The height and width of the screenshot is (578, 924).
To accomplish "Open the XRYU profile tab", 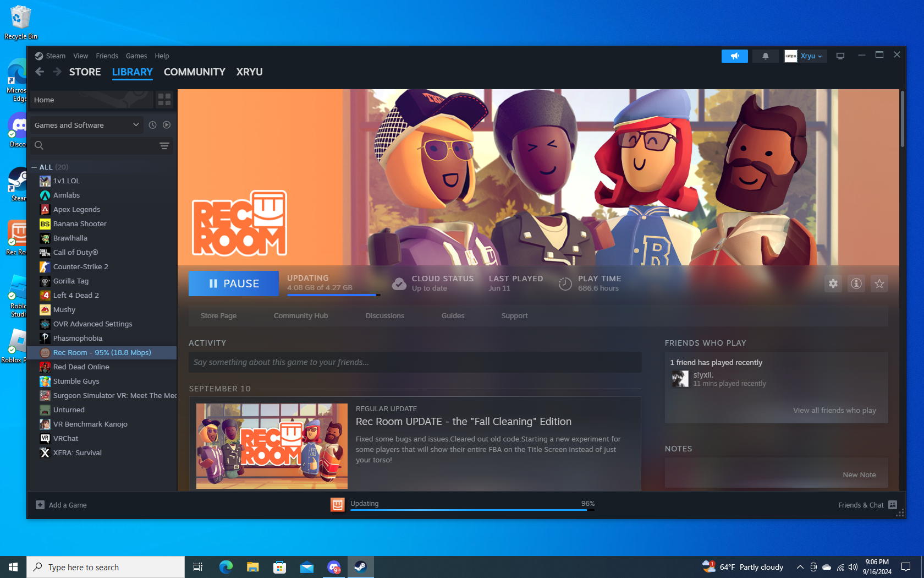I will tap(249, 72).
